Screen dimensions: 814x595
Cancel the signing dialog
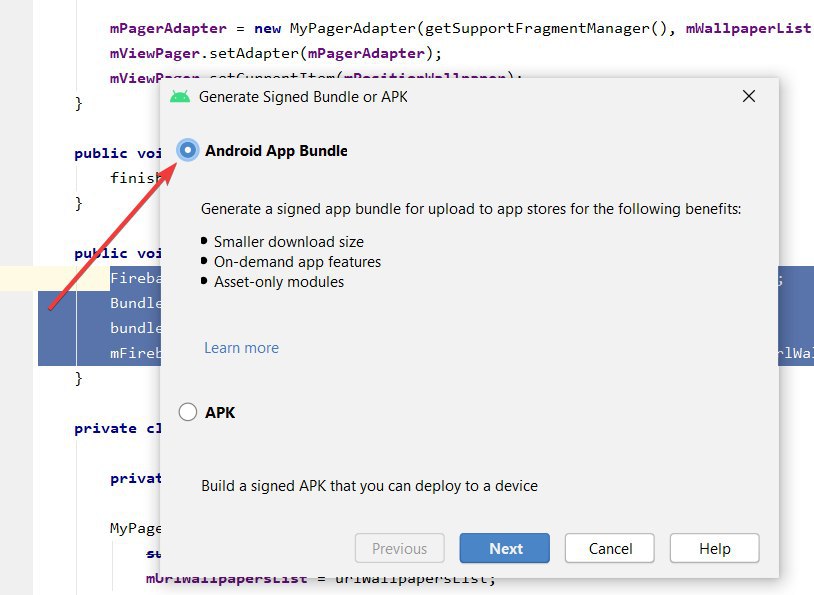click(610, 548)
